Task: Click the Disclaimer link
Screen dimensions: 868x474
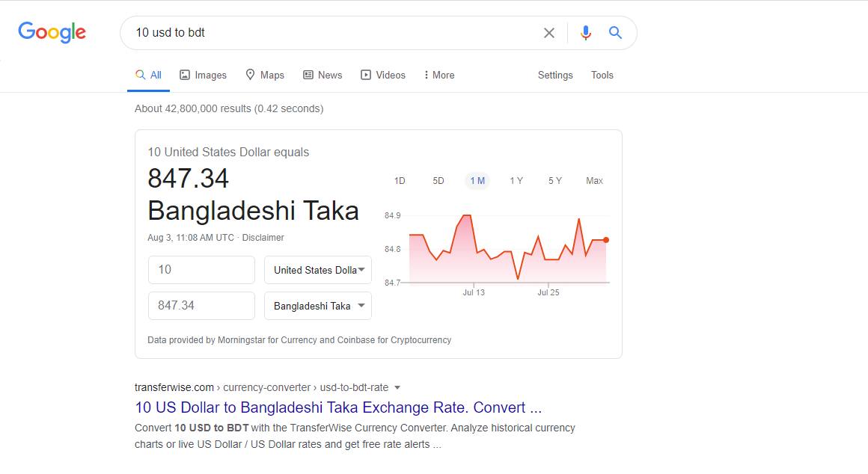Action: pos(263,238)
